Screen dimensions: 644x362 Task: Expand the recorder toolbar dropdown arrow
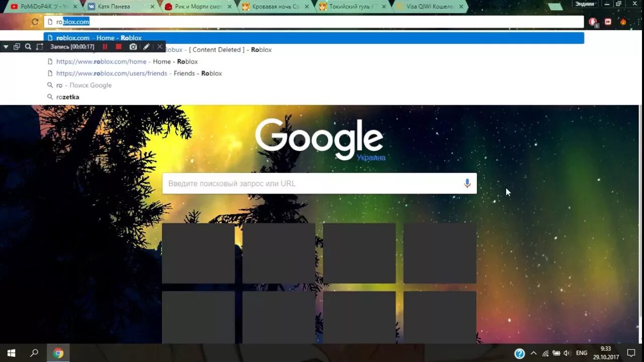click(x=6, y=47)
